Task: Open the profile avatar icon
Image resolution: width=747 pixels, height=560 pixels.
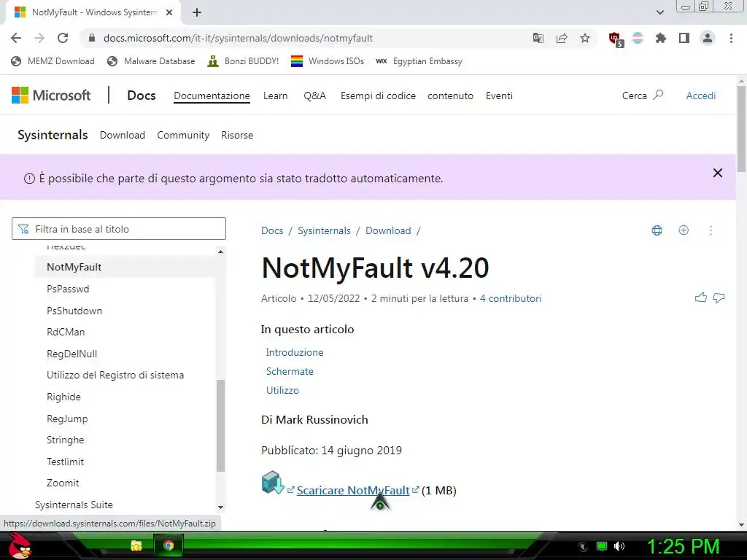Action: (708, 38)
